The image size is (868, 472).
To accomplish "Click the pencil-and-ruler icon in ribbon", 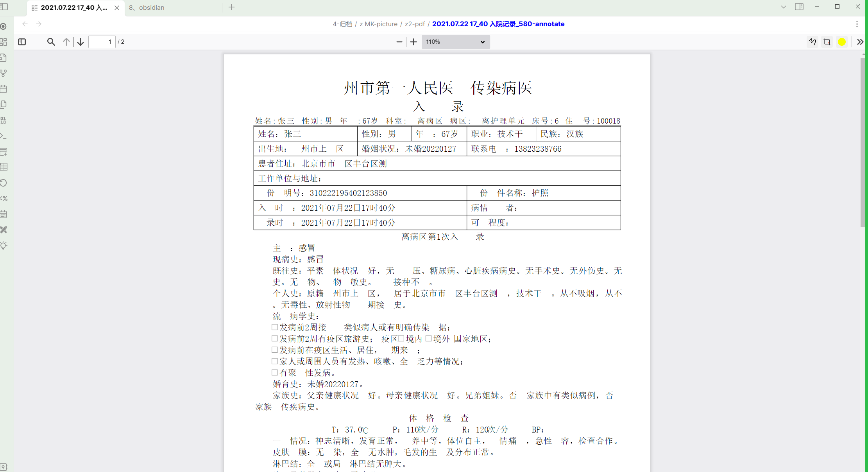I will tap(4, 230).
